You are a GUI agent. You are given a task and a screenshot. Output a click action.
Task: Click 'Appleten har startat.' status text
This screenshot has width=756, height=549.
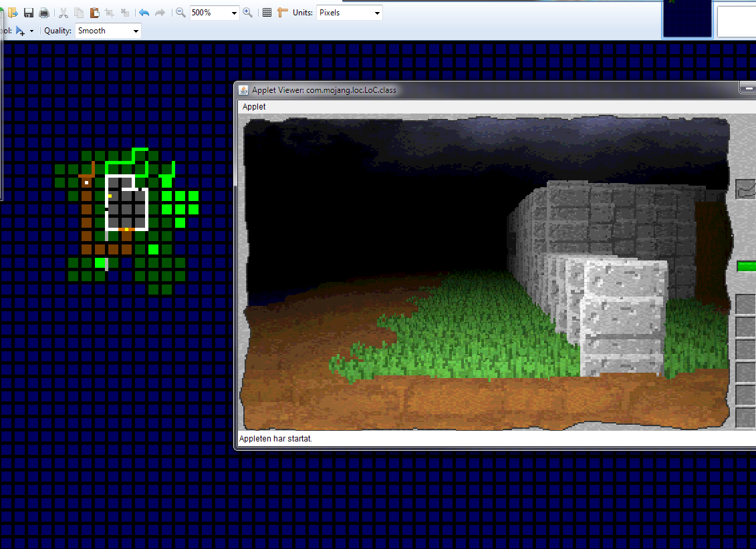click(x=275, y=439)
